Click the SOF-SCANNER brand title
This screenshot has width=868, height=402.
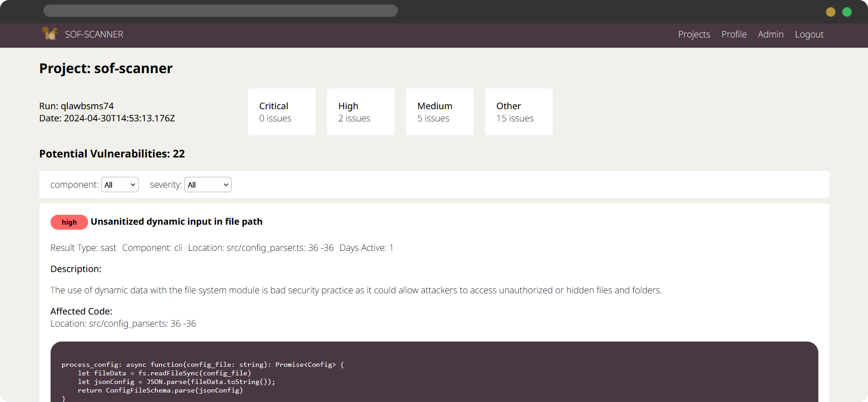[x=94, y=34]
